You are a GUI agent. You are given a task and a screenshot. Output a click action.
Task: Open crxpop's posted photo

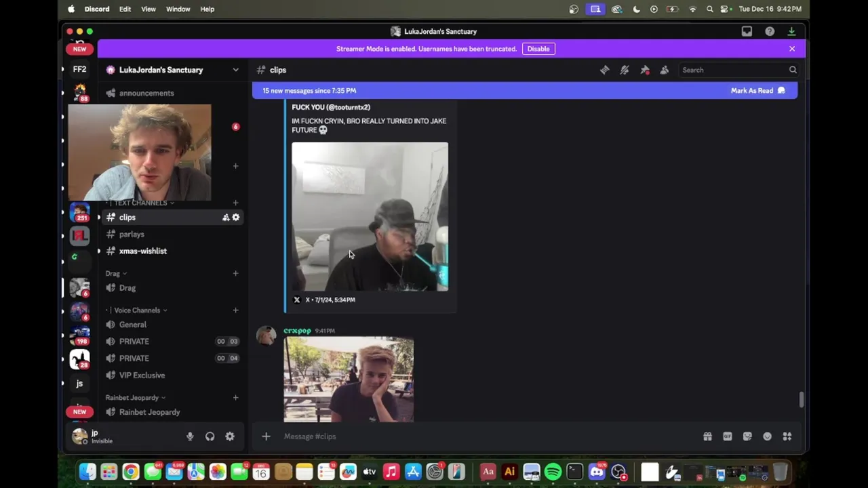point(349,380)
